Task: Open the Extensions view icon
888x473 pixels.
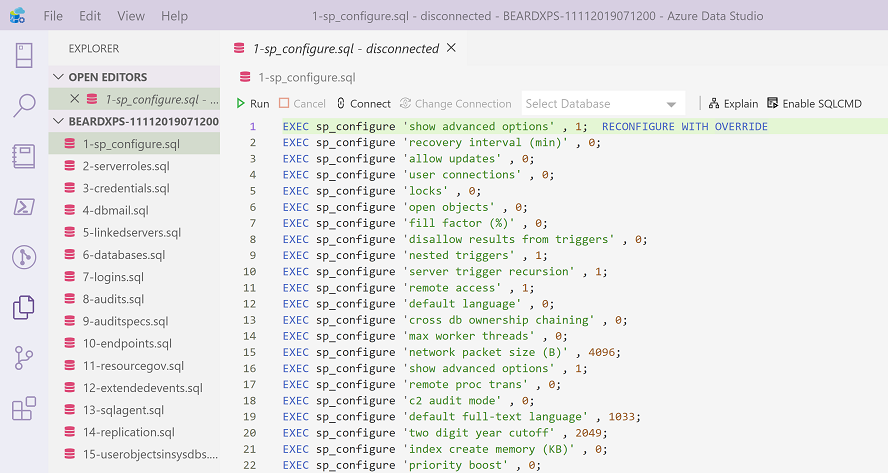Action: [x=24, y=408]
